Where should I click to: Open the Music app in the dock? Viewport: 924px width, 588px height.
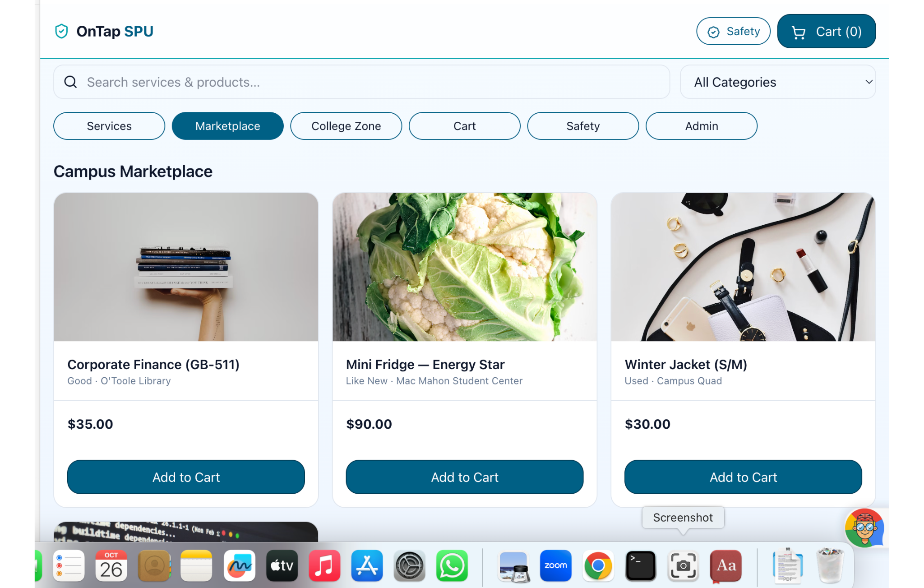click(324, 565)
